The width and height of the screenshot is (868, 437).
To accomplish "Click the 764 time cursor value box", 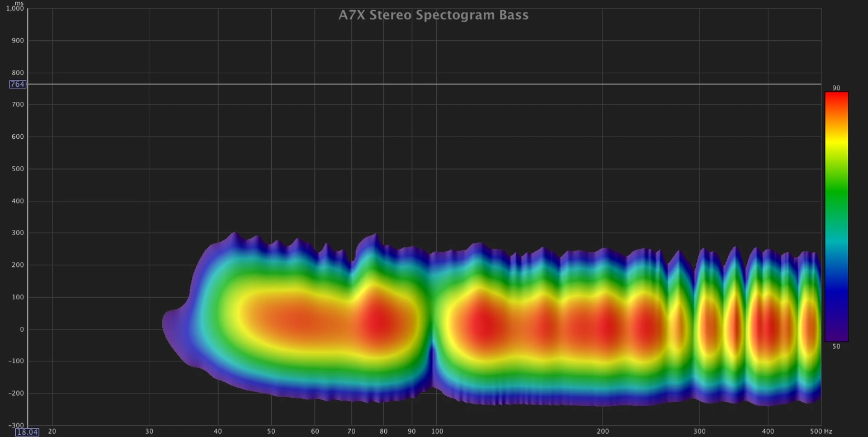I will click(17, 84).
